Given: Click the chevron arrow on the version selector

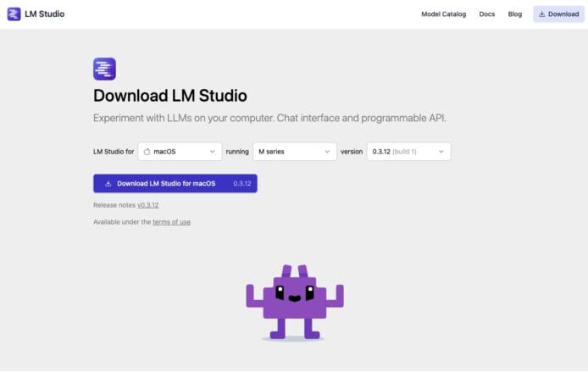Looking at the screenshot, I should [441, 152].
